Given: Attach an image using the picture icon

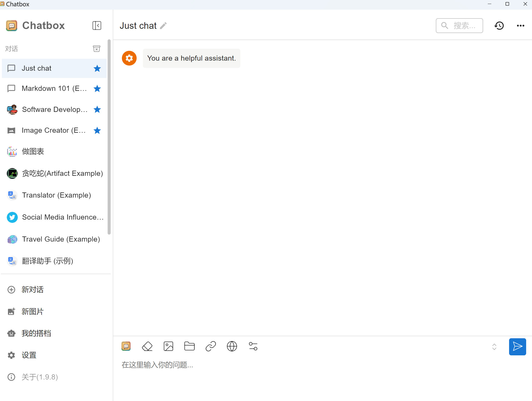Looking at the screenshot, I should point(168,346).
